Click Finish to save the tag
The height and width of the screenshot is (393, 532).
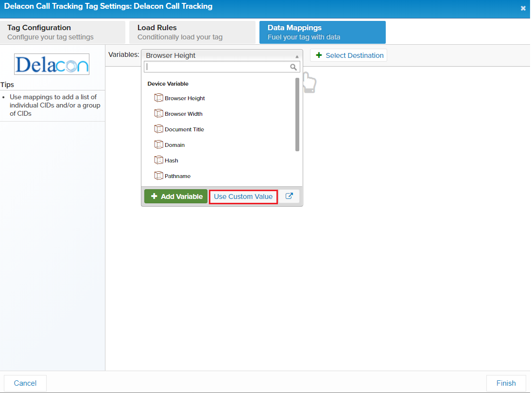506,383
